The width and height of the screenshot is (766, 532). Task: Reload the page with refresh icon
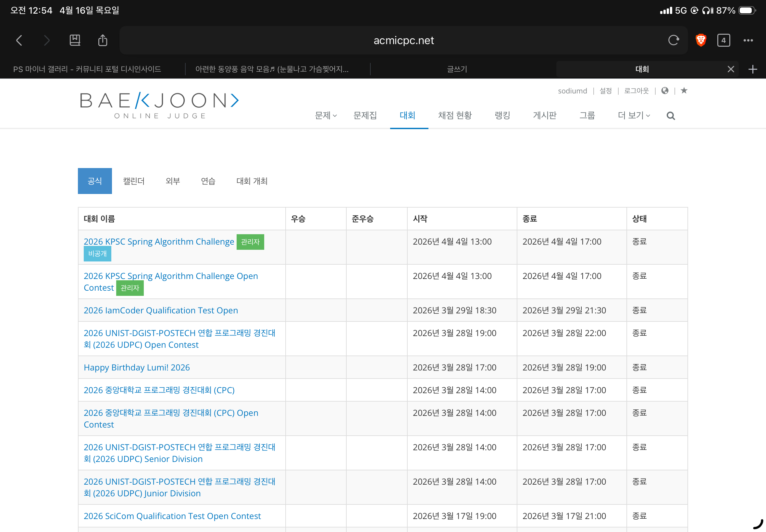coord(673,40)
